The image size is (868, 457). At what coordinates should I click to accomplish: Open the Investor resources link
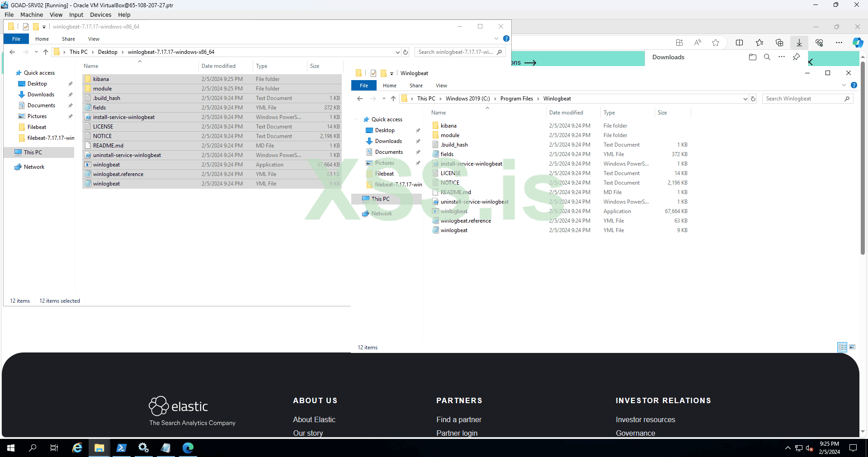point(645,419)
